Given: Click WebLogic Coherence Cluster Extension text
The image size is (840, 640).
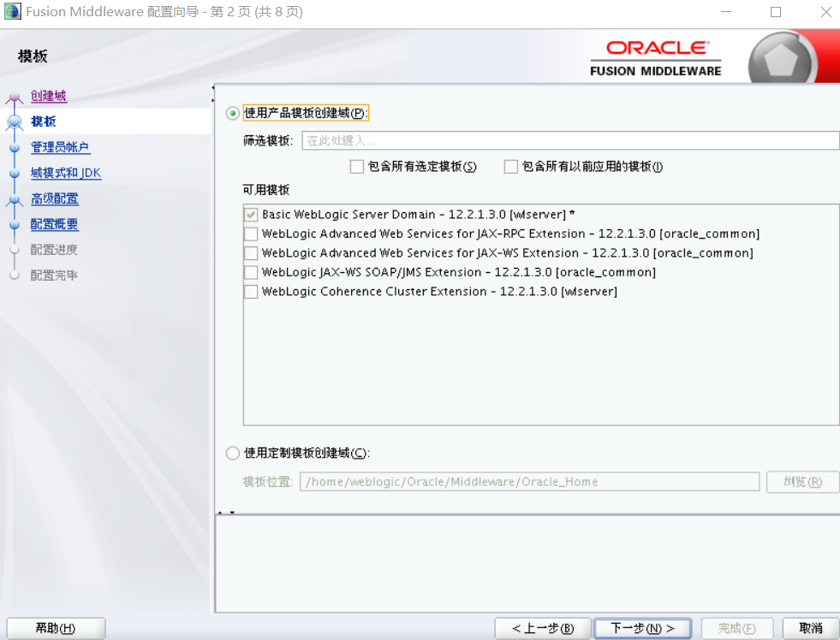Looking at the screenshot, I should [x=439, y=292].
